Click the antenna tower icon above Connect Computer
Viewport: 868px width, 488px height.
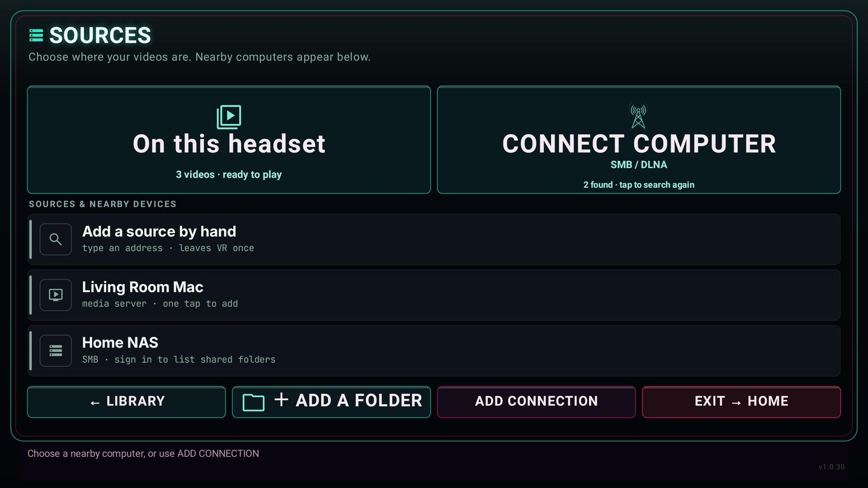638,117
